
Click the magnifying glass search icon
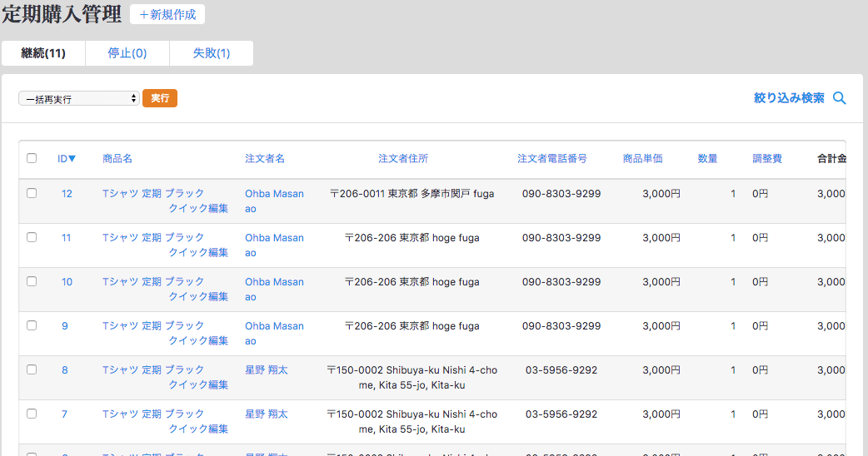(x=839, y=98)
